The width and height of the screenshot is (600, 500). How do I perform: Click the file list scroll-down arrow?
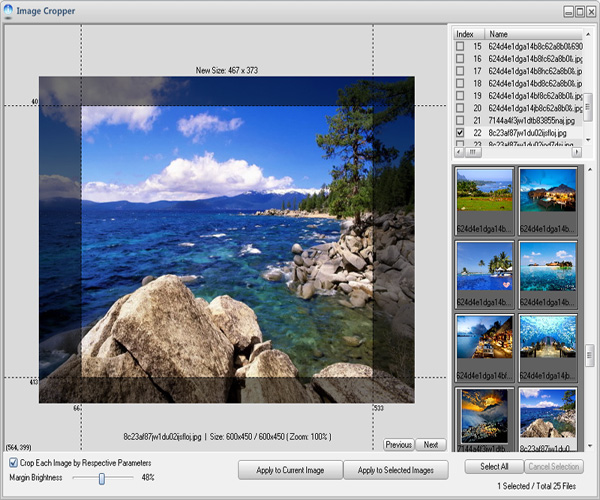point(588,140)
